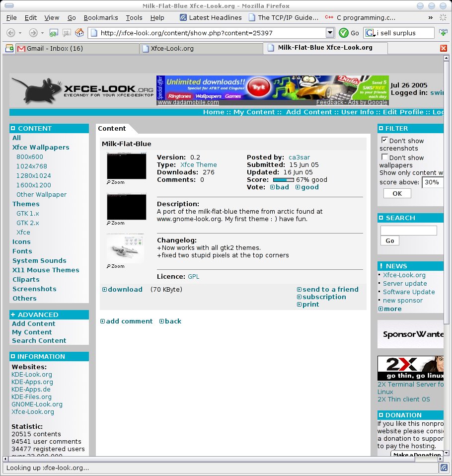Image resolution: width=452 pixels, height=476 pixels.
Task: Open the GPL licence link
Action: pyautogui.click(x=193, y=277)
